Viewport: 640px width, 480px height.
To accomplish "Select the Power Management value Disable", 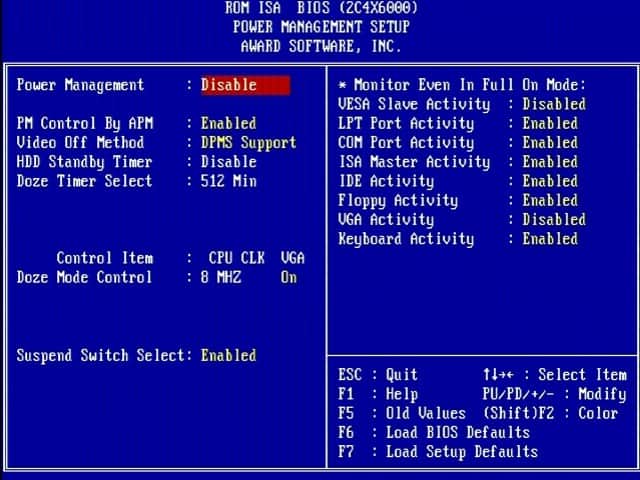I will (245, 85).
